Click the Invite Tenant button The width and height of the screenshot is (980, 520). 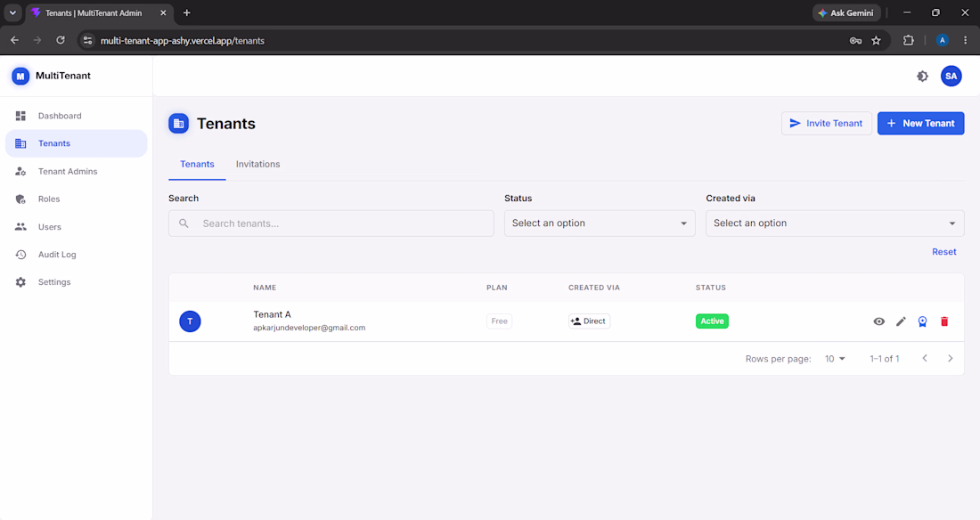826,124
